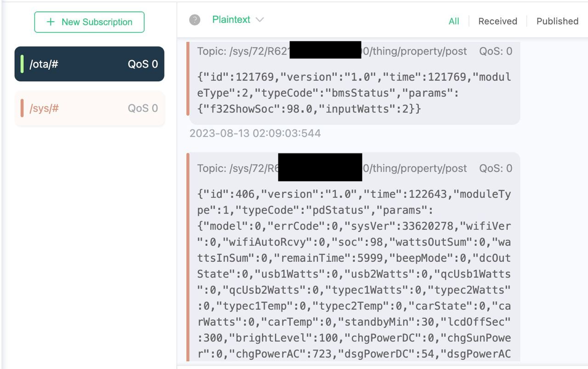Open the Plaintext payload format dropdown
Image resolution: width=588 pixels, height=369 pixels.
238,20
